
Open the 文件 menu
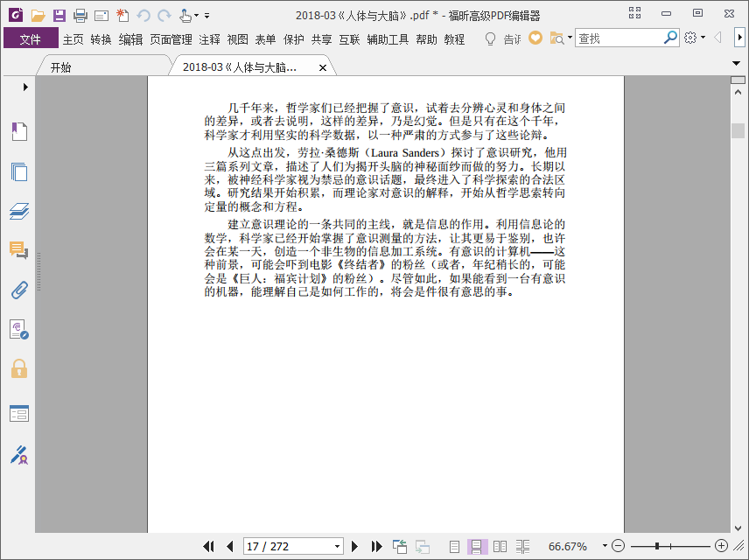coord(31,39)
